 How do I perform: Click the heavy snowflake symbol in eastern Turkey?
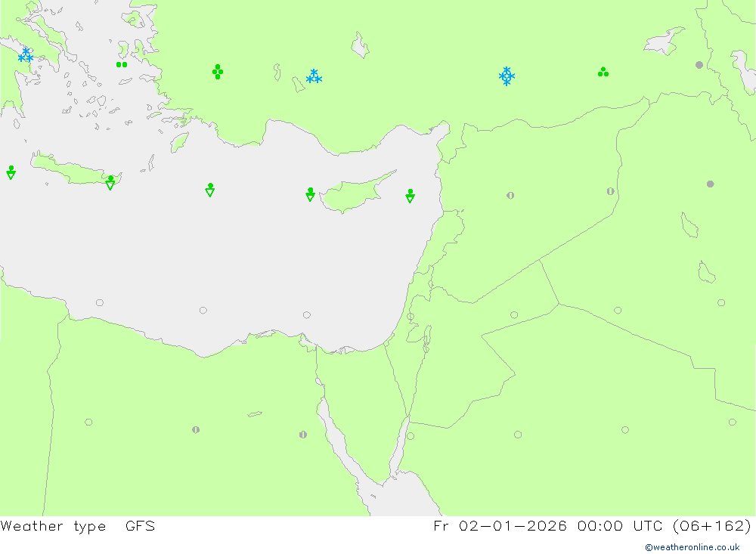[x=507, y=76]
